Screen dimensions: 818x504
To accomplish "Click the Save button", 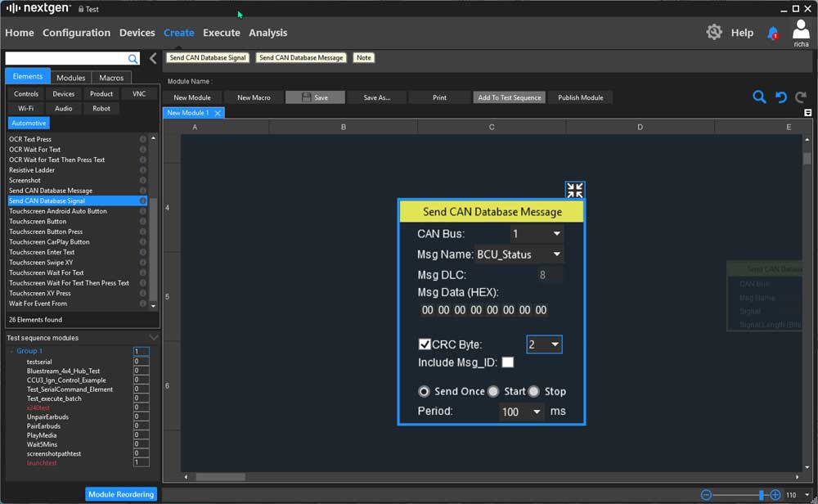I will pos(315,97).
